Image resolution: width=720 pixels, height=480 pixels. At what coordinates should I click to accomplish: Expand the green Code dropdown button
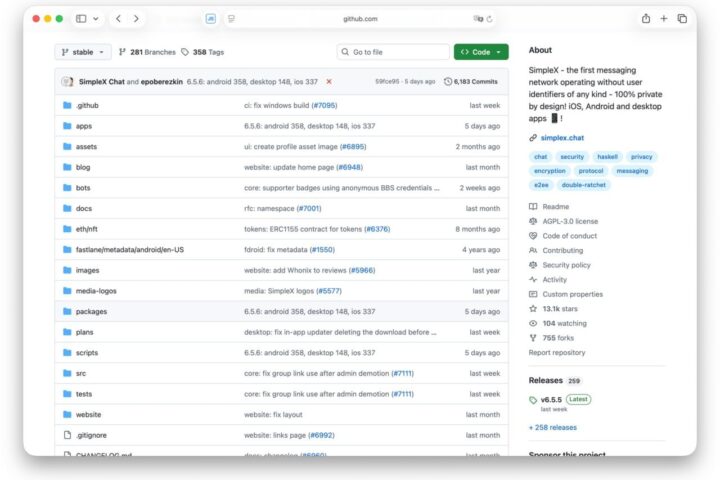(x=481, y=52)
